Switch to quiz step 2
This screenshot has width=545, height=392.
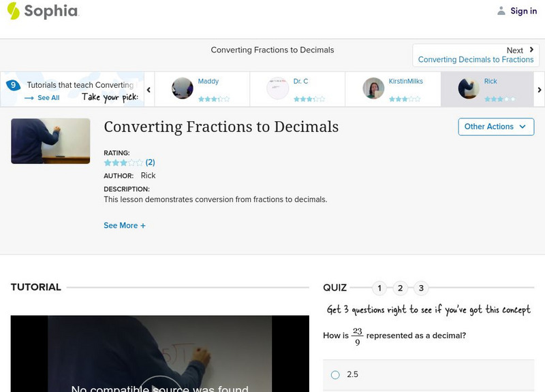[x=399, y=289]
